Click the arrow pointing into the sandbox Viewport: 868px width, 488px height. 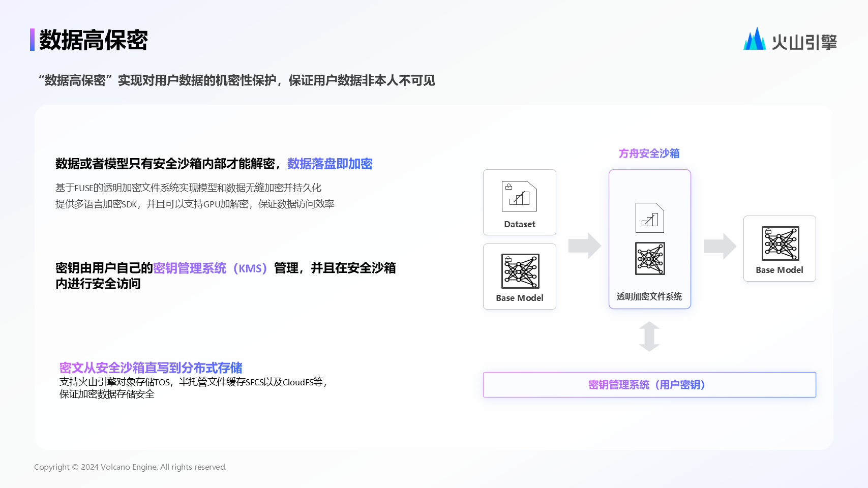[585, 246]
